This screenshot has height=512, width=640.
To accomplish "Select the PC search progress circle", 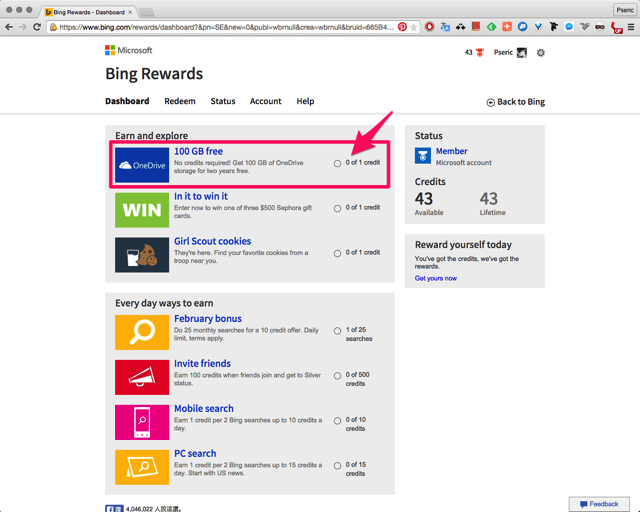I will click(x=337, y=465).
